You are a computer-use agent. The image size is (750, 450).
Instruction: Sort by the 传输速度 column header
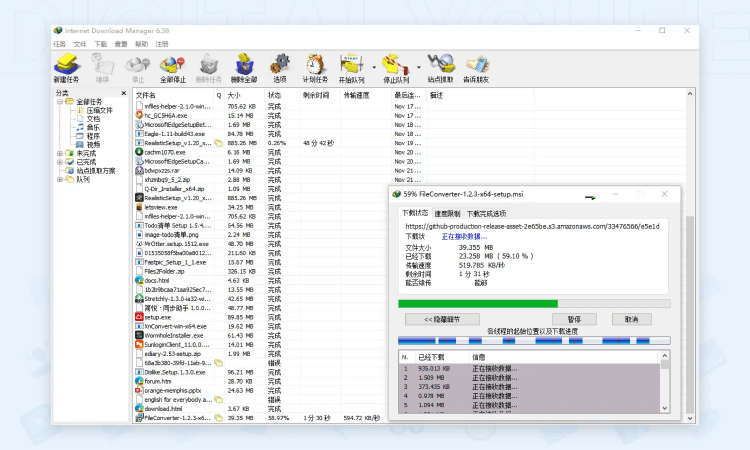[365, 95]
